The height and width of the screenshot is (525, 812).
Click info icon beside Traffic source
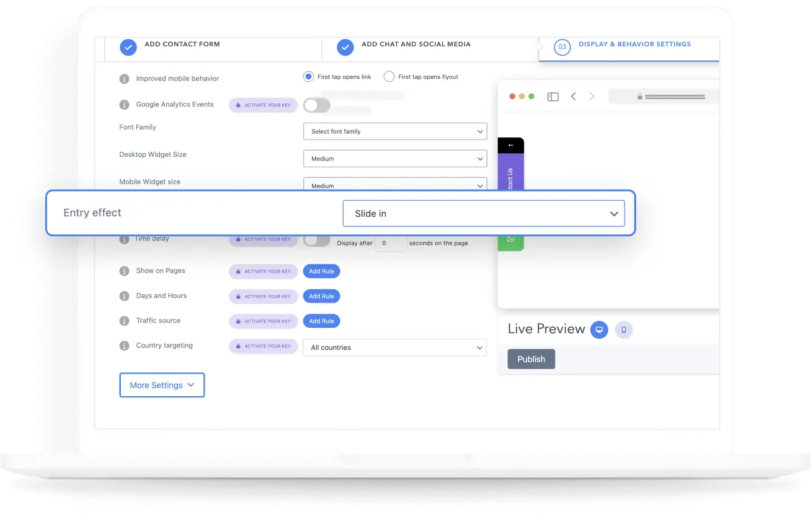click(124, 321)
